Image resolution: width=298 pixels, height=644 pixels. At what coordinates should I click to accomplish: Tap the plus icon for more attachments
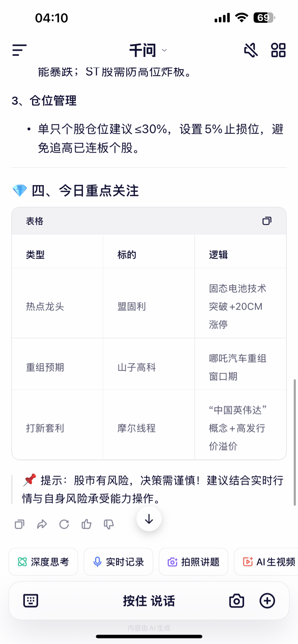pos(267,601)
